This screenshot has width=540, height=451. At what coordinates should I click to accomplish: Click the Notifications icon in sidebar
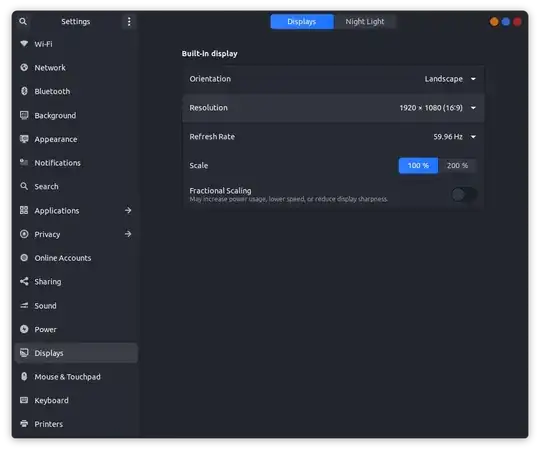pyautogui.click(x=24, y=162)
